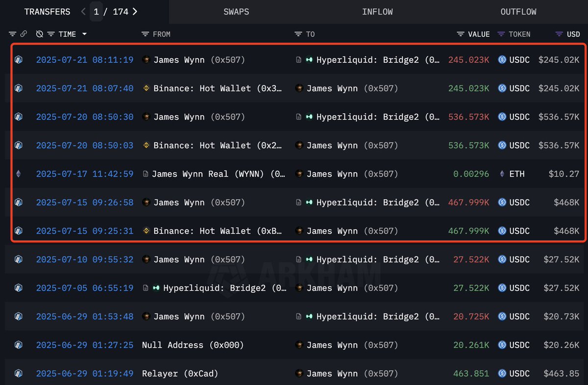Click the Binance logo icon in the 08:07:40 row

[x=146, y=88]
